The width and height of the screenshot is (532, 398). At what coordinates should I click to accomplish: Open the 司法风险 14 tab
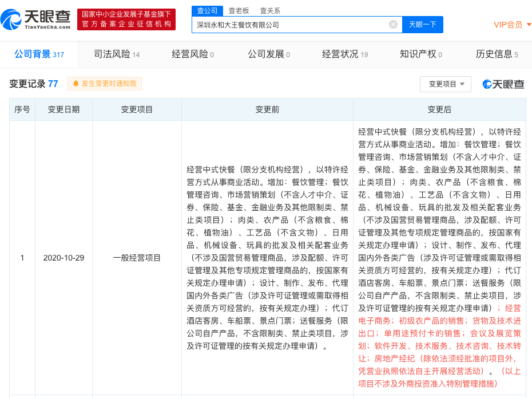click(x=117, y=54)
